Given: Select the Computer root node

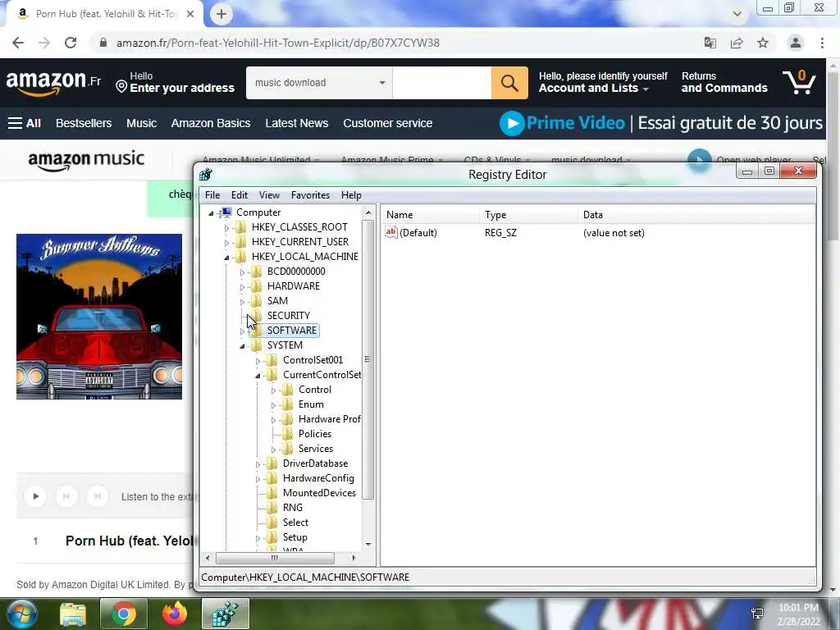Looking at the screenshot, I should 258,212.
